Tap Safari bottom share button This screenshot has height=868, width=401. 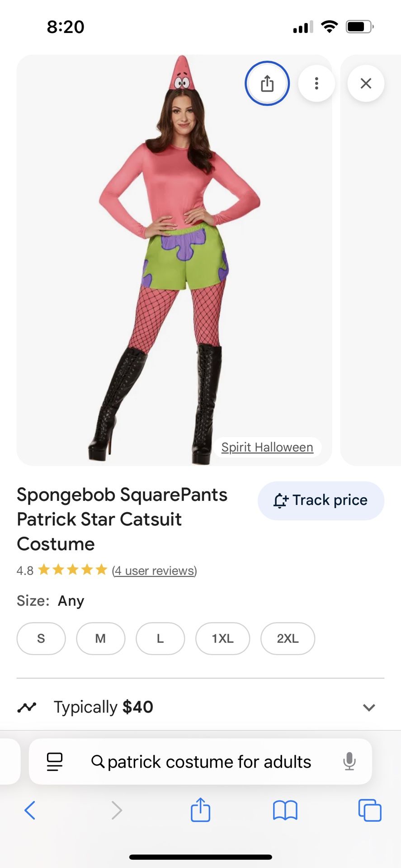(x=200, y=810)
